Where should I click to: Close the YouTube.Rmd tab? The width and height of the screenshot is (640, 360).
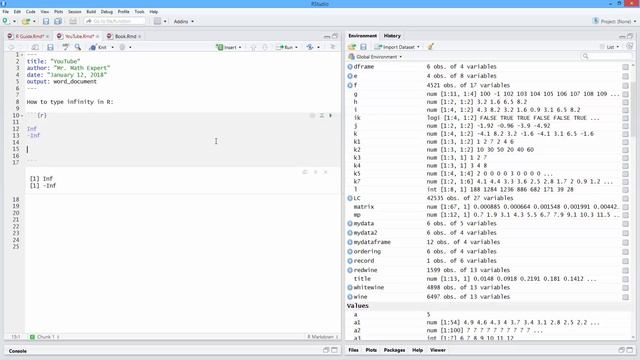coord(98,37)
